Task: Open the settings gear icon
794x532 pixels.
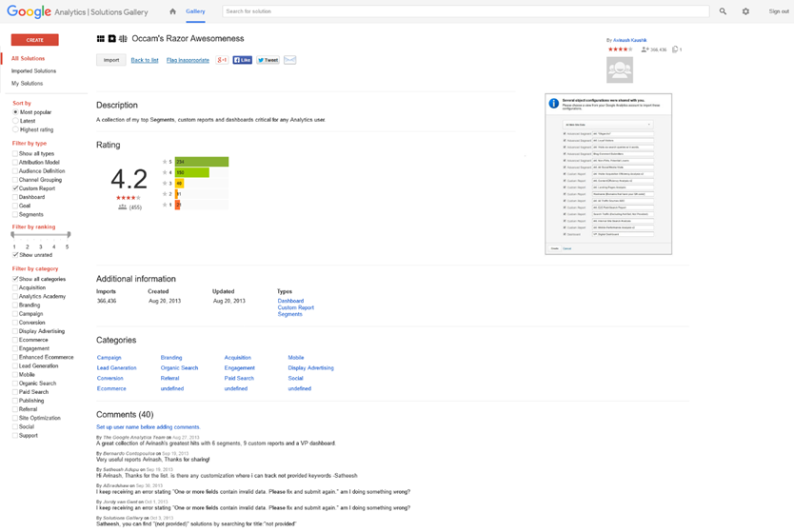Action: pyautogui.click(x=745, y=11)
